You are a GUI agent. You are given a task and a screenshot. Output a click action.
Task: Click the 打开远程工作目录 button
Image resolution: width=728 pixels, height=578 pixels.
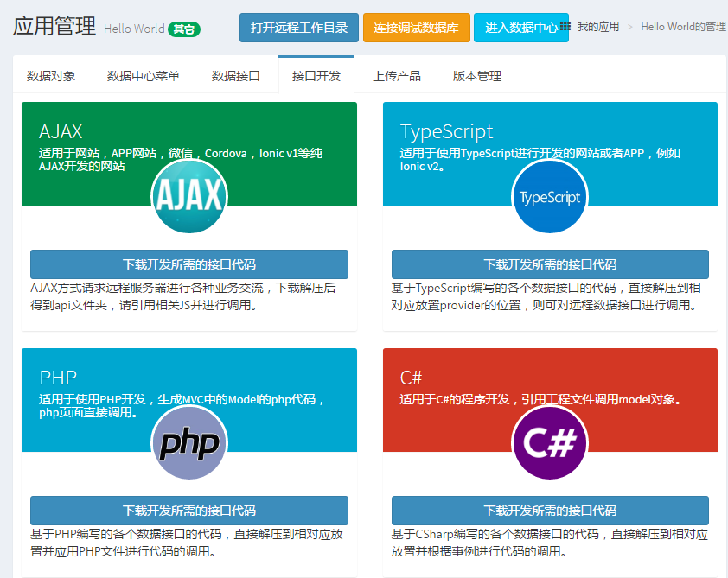[299, 28]
